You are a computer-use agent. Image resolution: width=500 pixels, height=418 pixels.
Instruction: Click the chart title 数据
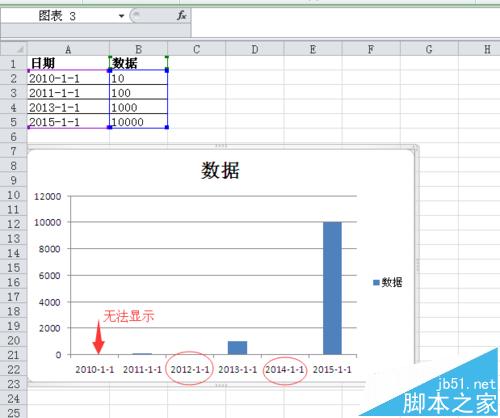(x=220, y=170)
